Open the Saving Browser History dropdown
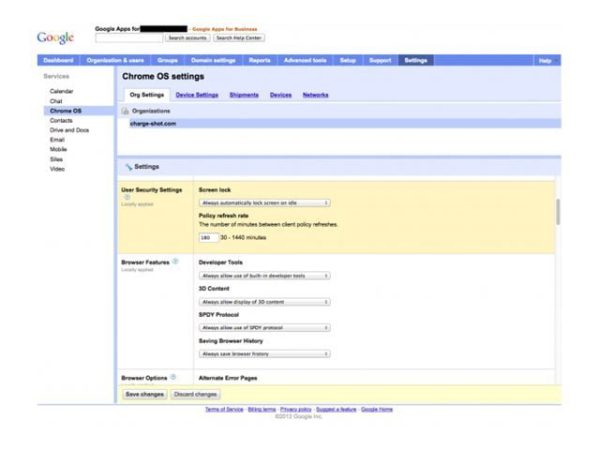 264,353
